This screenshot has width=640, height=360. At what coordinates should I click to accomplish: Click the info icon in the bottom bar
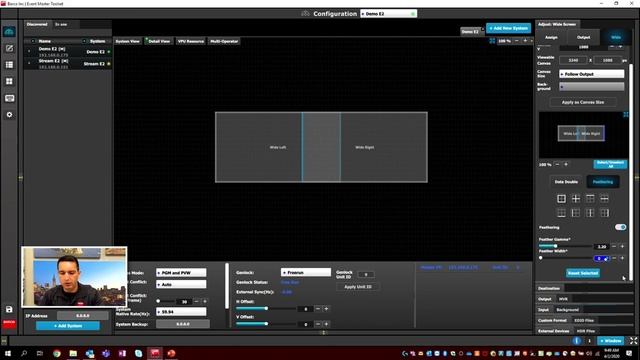coord(576,340)
